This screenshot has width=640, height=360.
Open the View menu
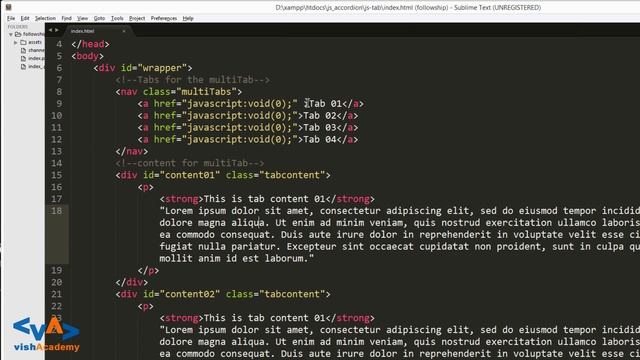[x=82, y=18]
